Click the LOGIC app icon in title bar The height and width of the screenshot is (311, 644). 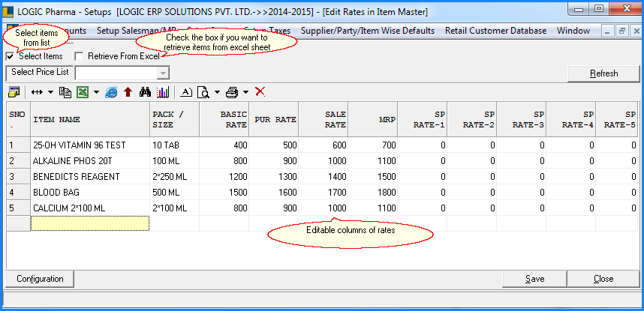coord(8,12)
